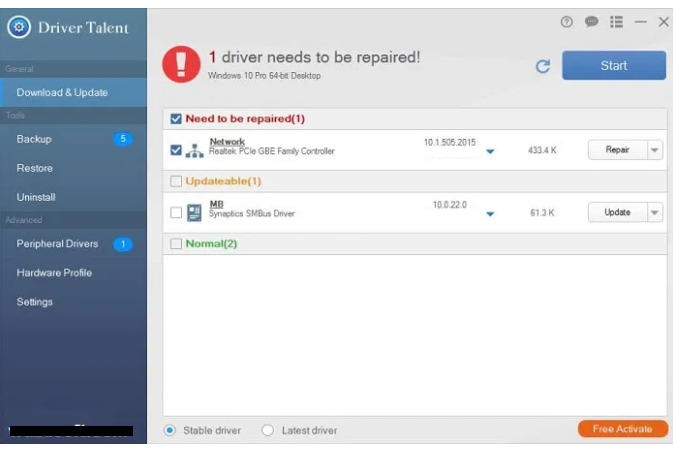Click the blue Start button
Image resolution: width=673 pixels, height=449 pixels.
pyautogui.click(x=614, y=66)
